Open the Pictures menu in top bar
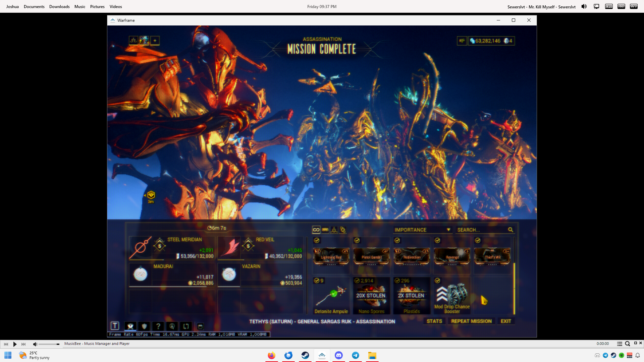 (x=97, y=6)
